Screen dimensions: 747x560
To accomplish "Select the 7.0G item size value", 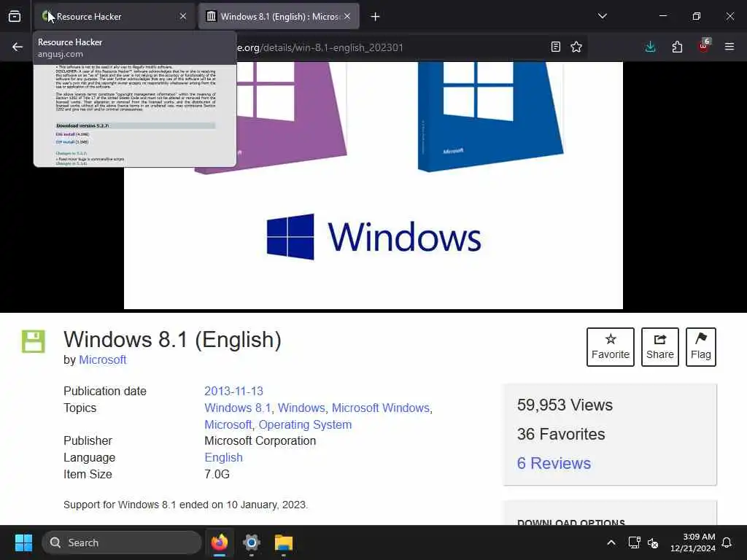I will [217, 474].
